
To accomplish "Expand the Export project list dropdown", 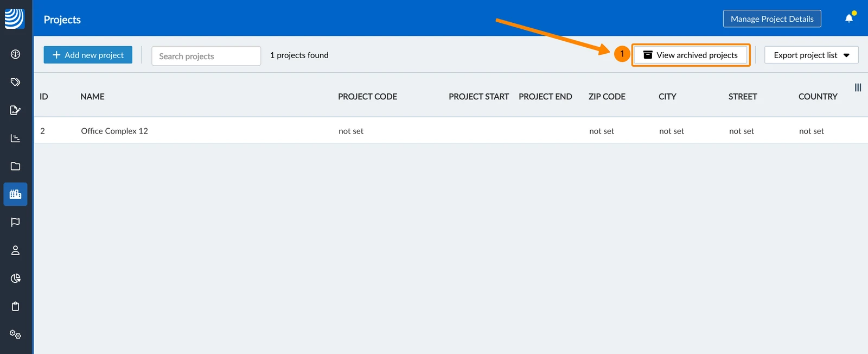I will pyautogui.click(x=811, y=55).
